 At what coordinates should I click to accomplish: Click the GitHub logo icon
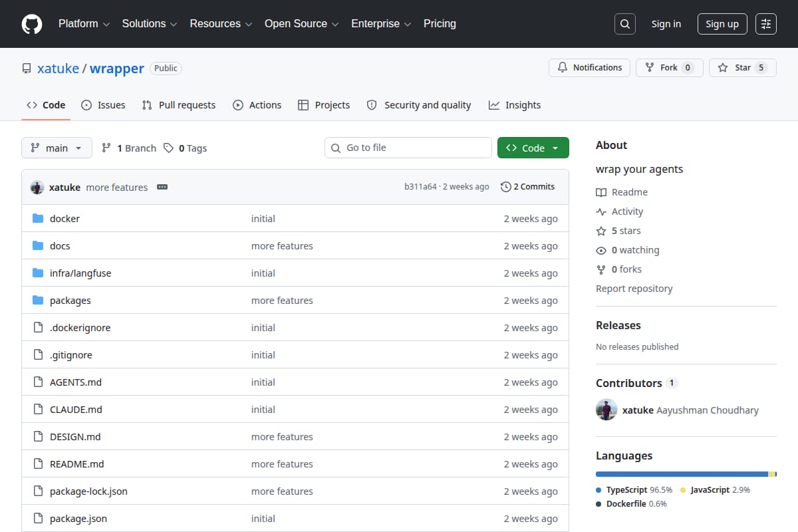pyautogui.click(x=32, y=24)
